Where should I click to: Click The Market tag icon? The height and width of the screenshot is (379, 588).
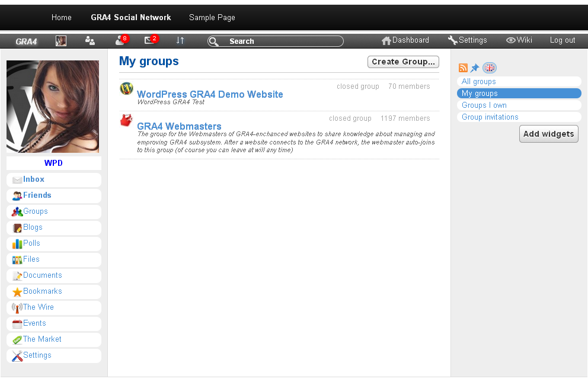[17, 340]
